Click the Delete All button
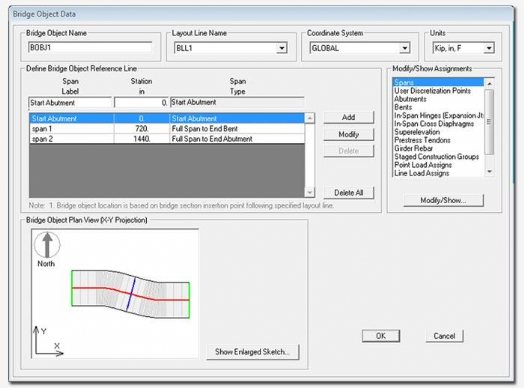 point(349,193)
